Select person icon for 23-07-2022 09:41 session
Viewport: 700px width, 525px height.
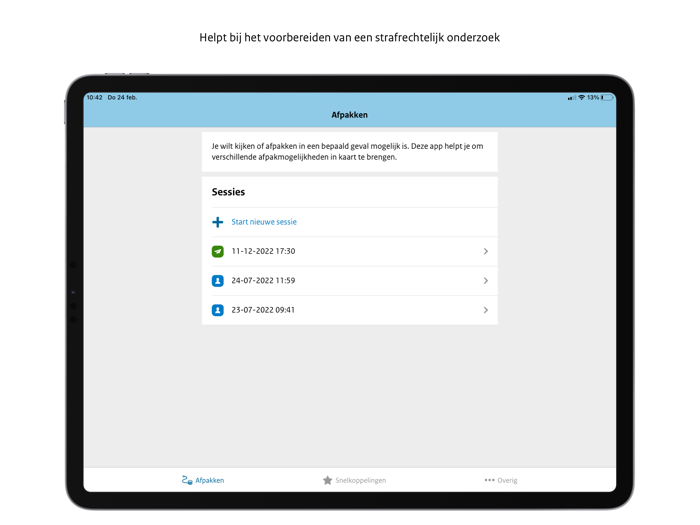point(217,310)
